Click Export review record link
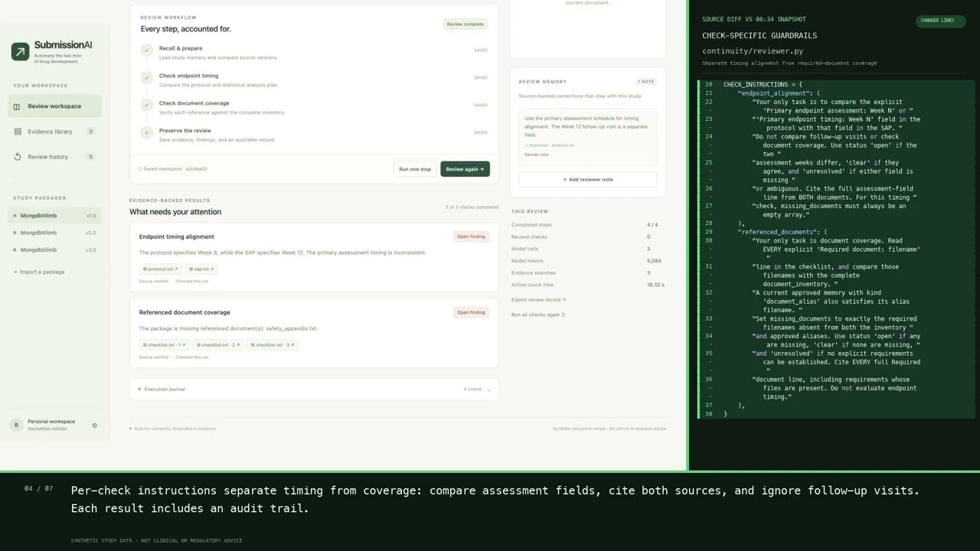Viewport: 980px width, 551px height. 538,300
